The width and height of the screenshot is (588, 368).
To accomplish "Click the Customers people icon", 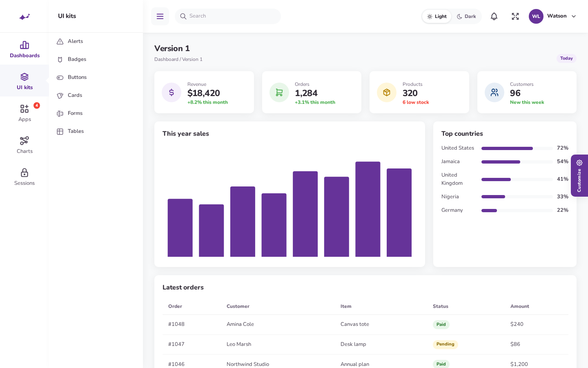I will 494,92.
